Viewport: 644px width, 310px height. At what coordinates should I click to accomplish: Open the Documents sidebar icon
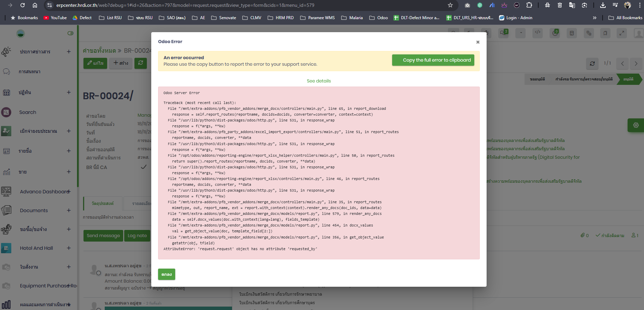[x=6, y=210]
